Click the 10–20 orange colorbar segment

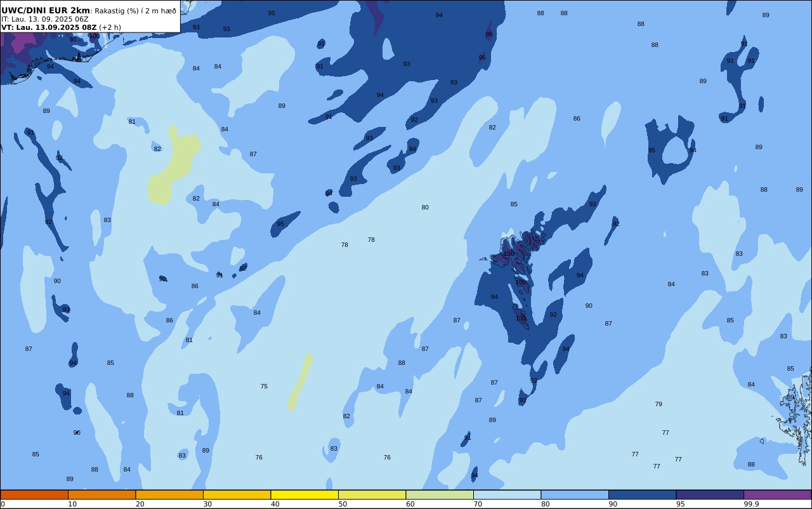tap(101, 494)
